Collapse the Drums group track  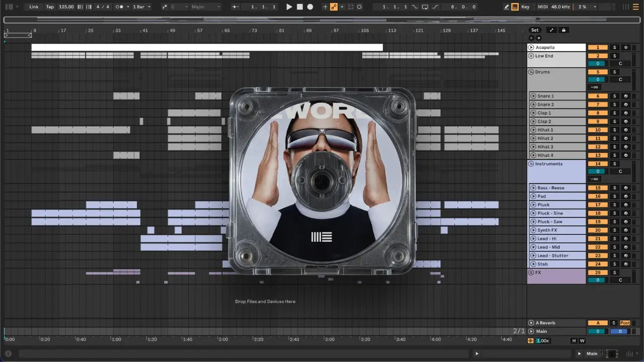pyautogui.click(x=531, y=72)
